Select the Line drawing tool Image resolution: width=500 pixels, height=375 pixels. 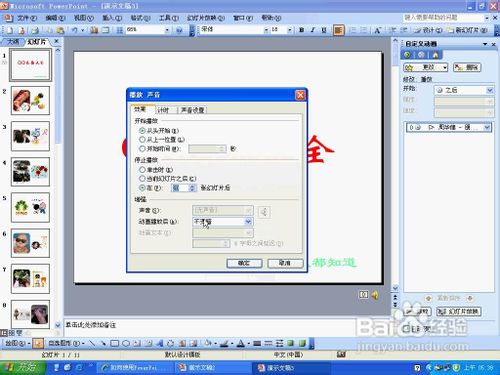click(92, 343)
